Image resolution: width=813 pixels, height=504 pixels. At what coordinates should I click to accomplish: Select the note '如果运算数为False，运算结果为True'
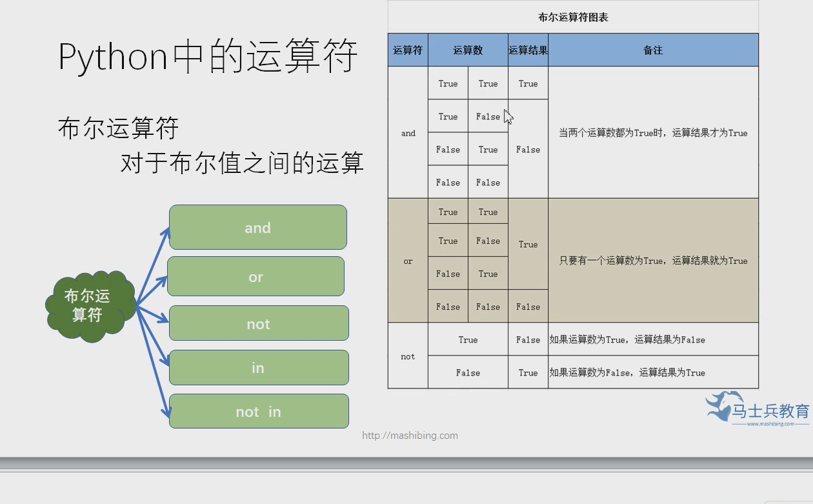tap(627, 372)
